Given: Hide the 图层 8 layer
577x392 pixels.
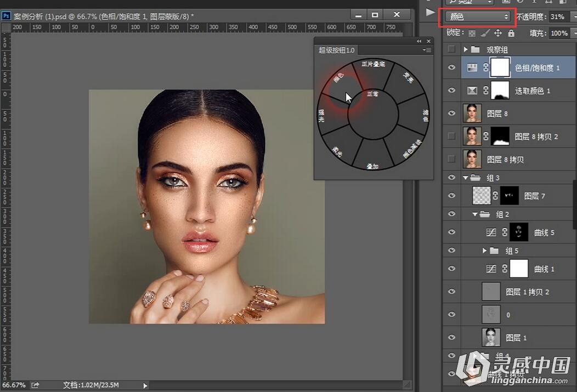Looking at the screenshot, I should click(451, 113).
